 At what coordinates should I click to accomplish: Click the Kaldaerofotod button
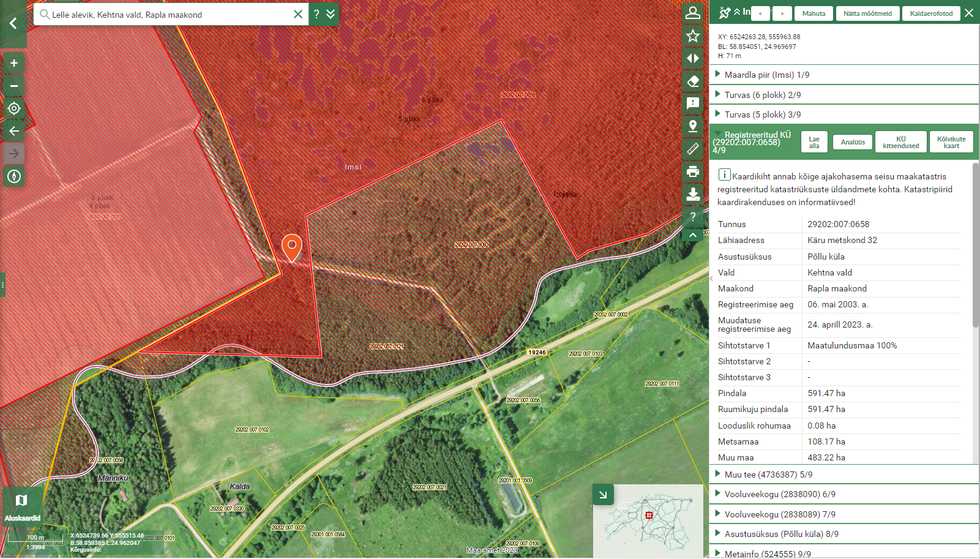(x=931, y=13)
